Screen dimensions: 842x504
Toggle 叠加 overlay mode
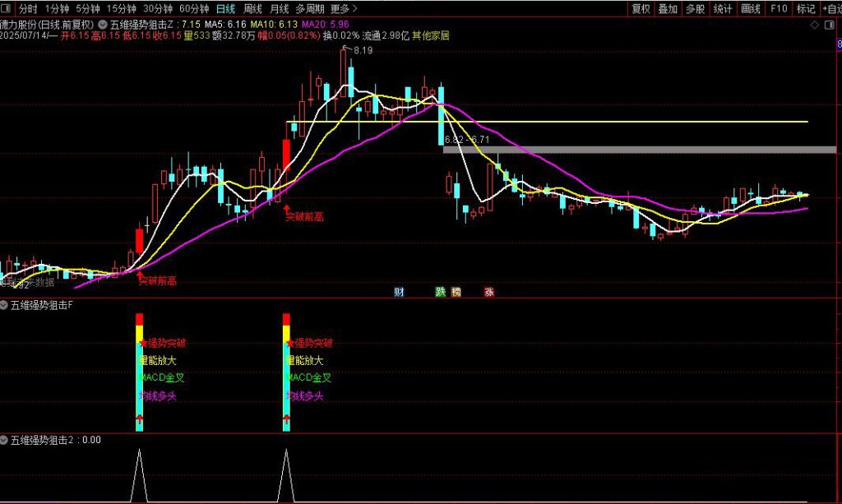pos(668,9)
